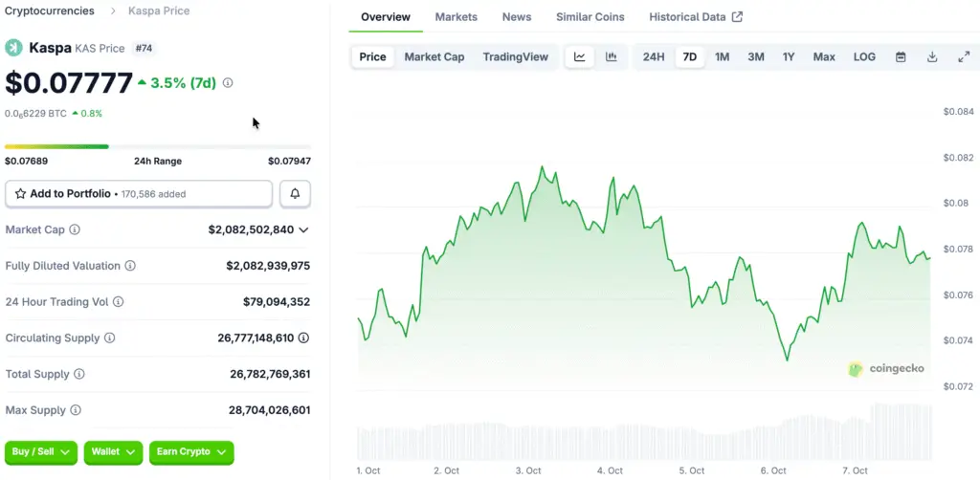Download the chart data
980x480 pixels.
tap(932, 57)
